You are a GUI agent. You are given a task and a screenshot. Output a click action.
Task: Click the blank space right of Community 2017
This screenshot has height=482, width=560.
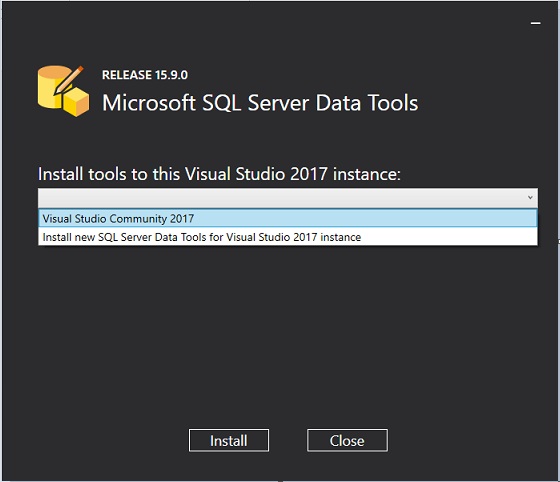(x=364, y=219)
